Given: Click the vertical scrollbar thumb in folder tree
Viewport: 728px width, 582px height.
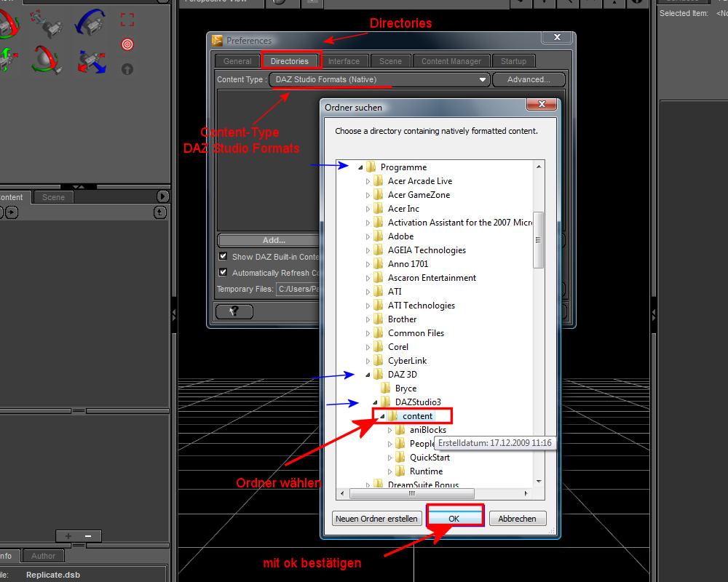Looking at the screenshot, I should click(x=538, y=240).
